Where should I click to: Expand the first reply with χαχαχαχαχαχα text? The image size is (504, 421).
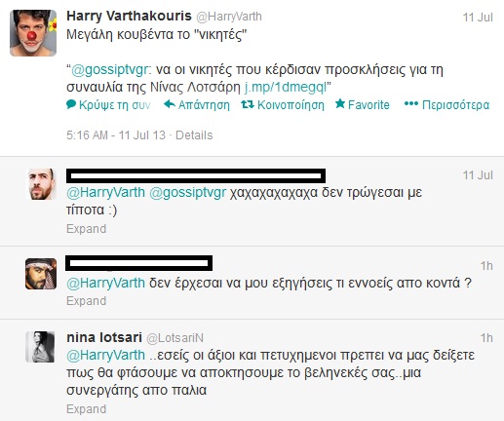point(86,229)
